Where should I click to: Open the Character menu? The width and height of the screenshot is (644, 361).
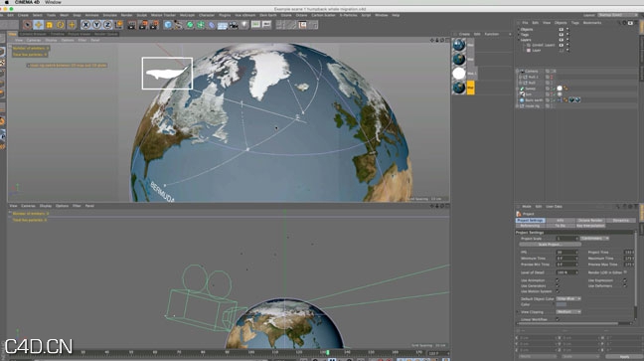[x=207, y=15]
